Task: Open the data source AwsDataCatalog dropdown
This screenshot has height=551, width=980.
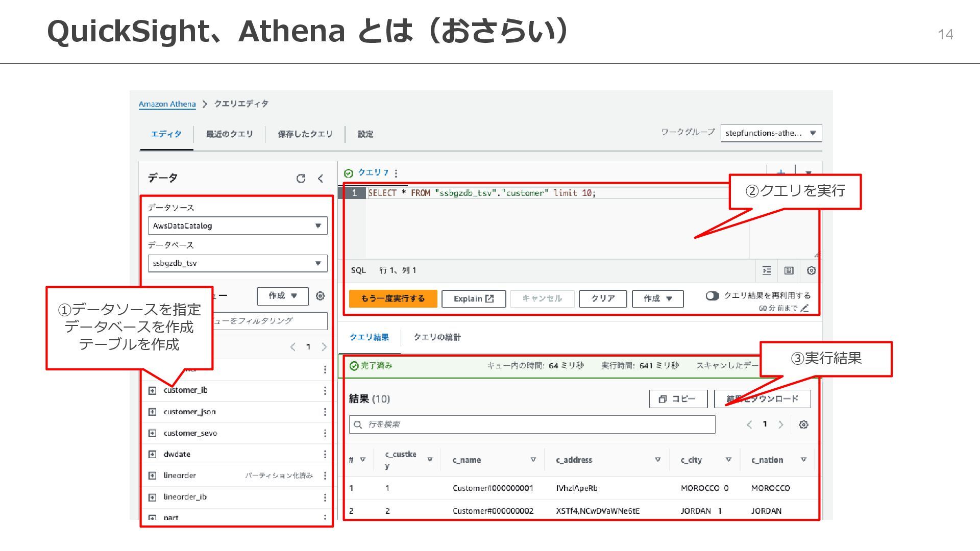Action: pos(237,226)
